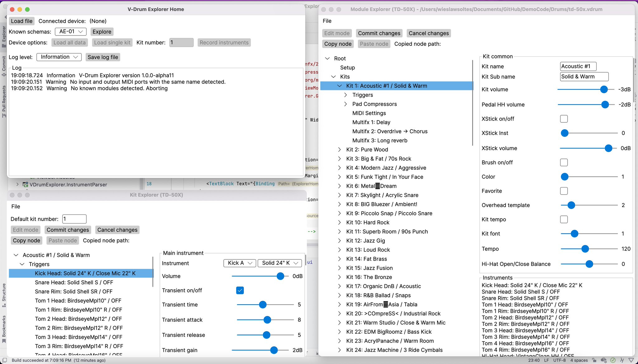Screen dimensions: 638x364
Task: Open cloud settings from the status bar
Action: pyautogui.click(x=603, y=360)
